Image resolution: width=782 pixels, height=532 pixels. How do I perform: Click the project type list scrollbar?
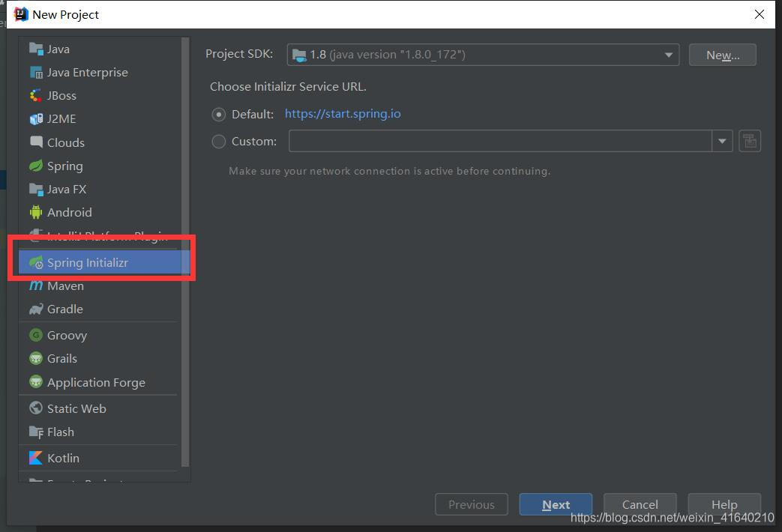tap(185, 252)
